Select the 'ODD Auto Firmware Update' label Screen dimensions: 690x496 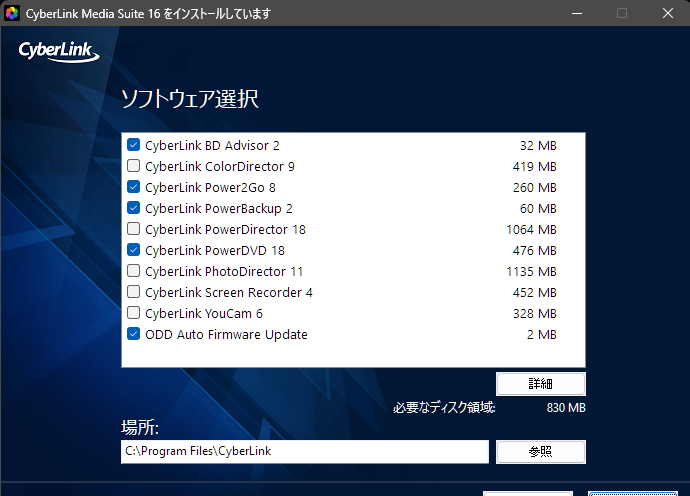click(226, 335)
